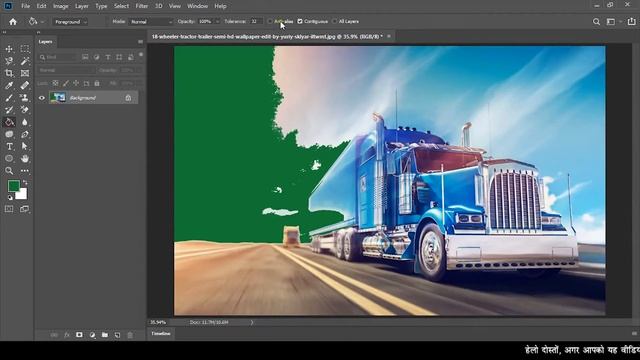
Task: Toggle type layer filter in Layers panel
Action: coord(108,58)
